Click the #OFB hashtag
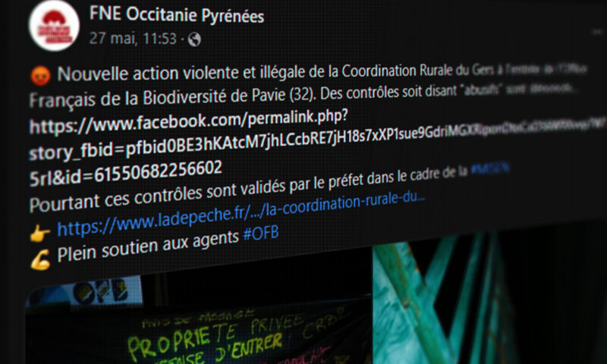 point(261,234)
